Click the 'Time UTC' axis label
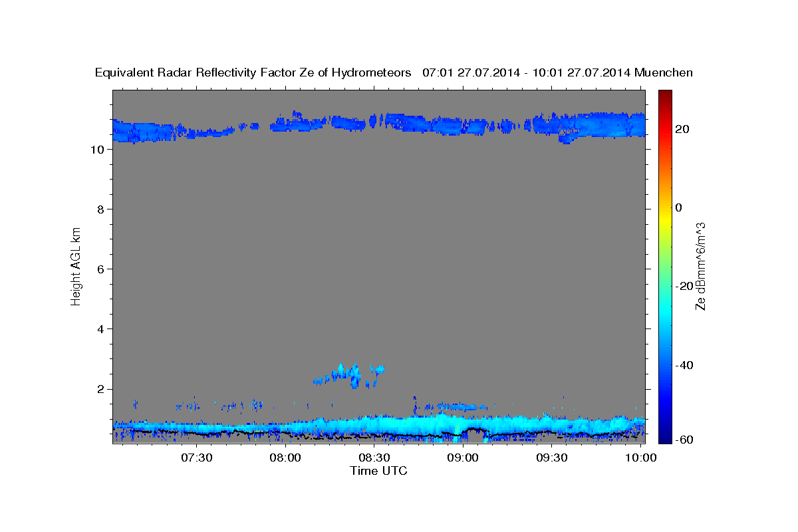 point(378,471)
